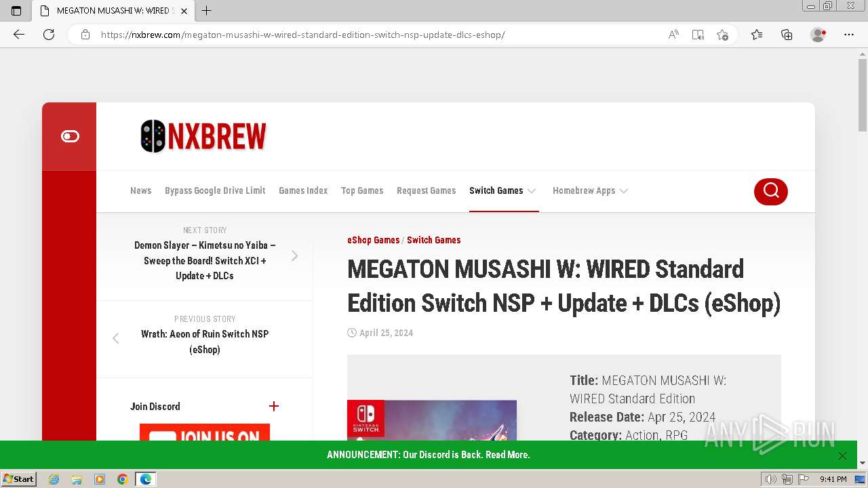Open Action Center flag icon

coord(804,479)
